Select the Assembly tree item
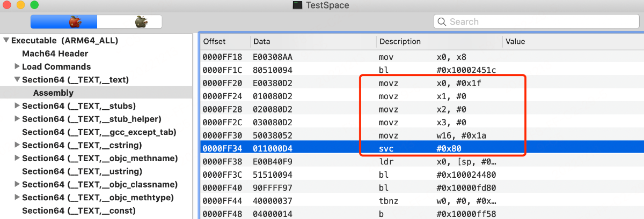 click(53, 93)
